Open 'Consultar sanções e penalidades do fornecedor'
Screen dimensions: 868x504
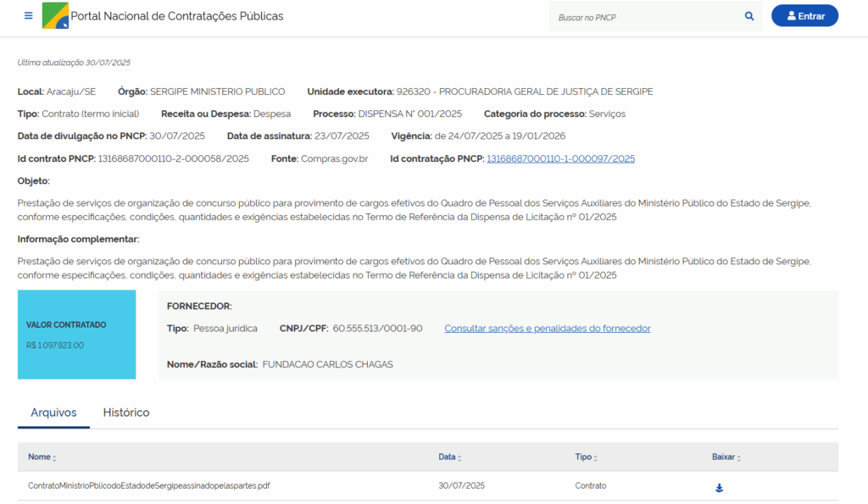point(548,329)
